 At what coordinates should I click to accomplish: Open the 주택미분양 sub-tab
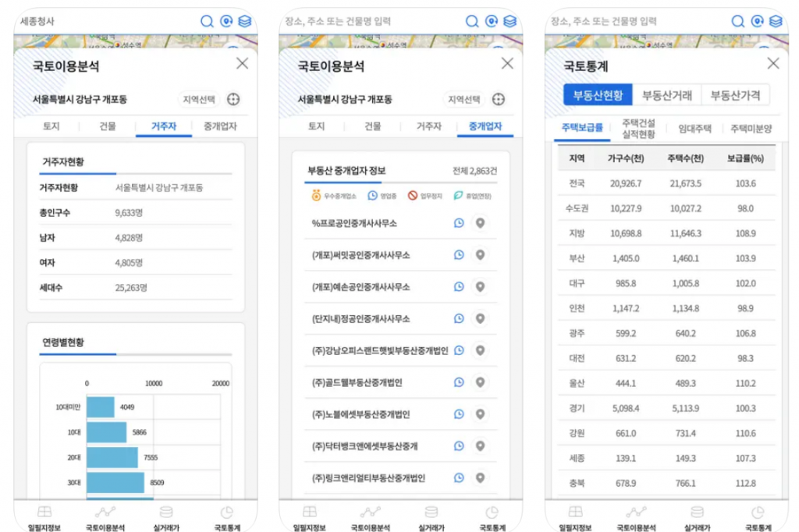[751, 129]
